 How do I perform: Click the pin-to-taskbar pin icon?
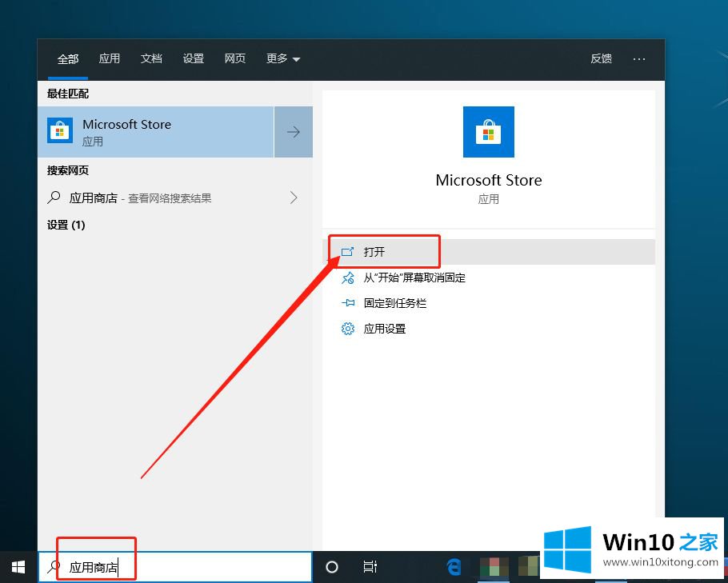tap(348, 303)
